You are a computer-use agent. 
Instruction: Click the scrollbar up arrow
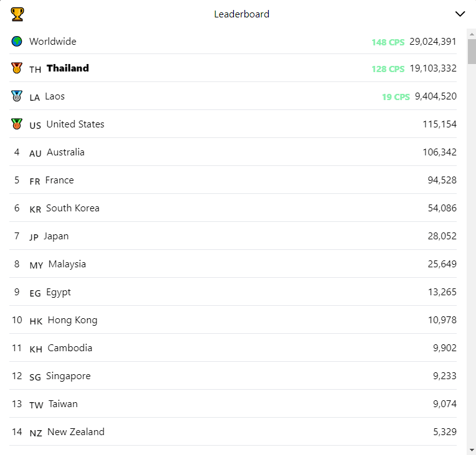tap(472, 34)
